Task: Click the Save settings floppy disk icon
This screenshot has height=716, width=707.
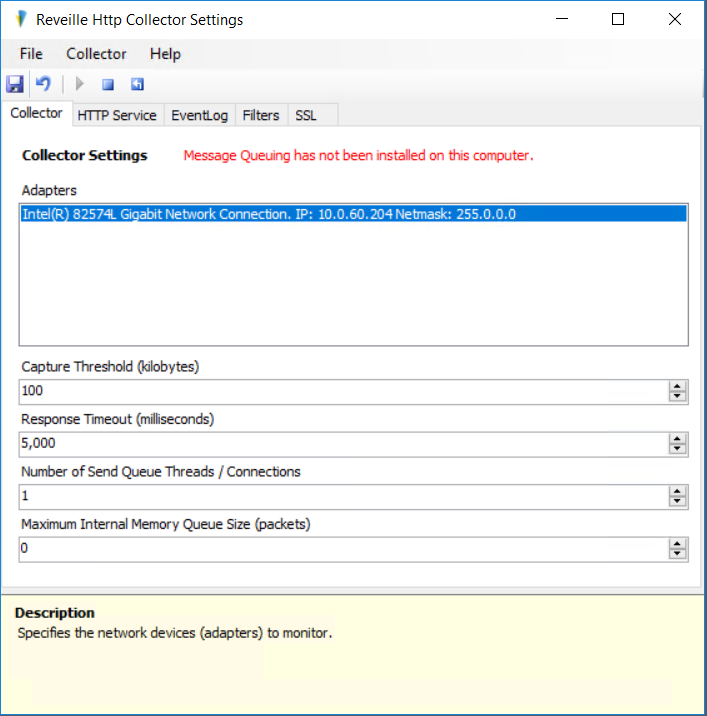Action: click(15, 84)
